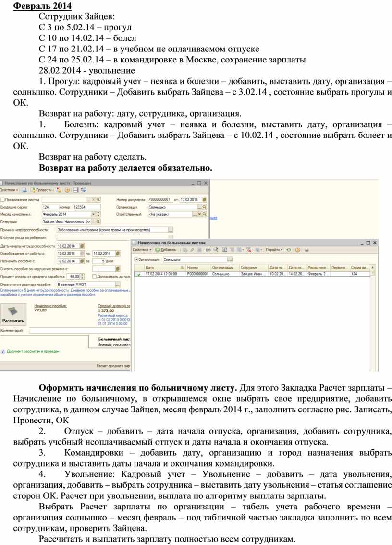Click the Добавить button in the list window
Viewport: 392px width, 545px height.
[166, 250]
